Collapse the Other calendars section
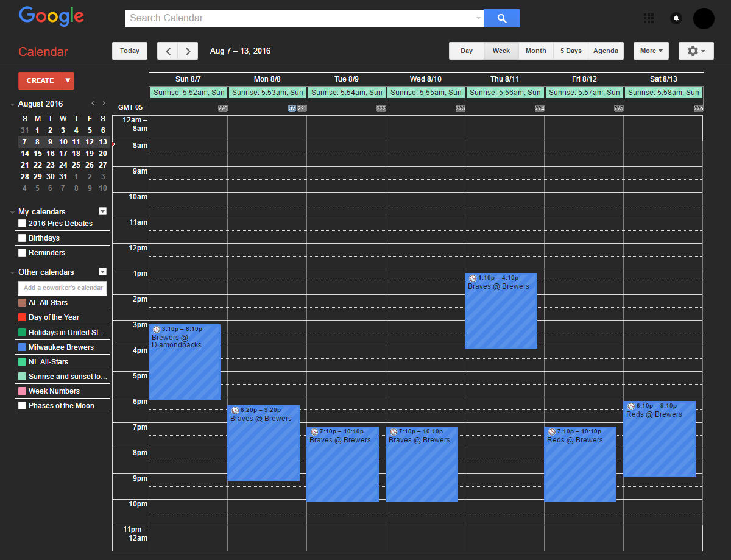Screen dimensions: 731x560 tap(13, 272)
